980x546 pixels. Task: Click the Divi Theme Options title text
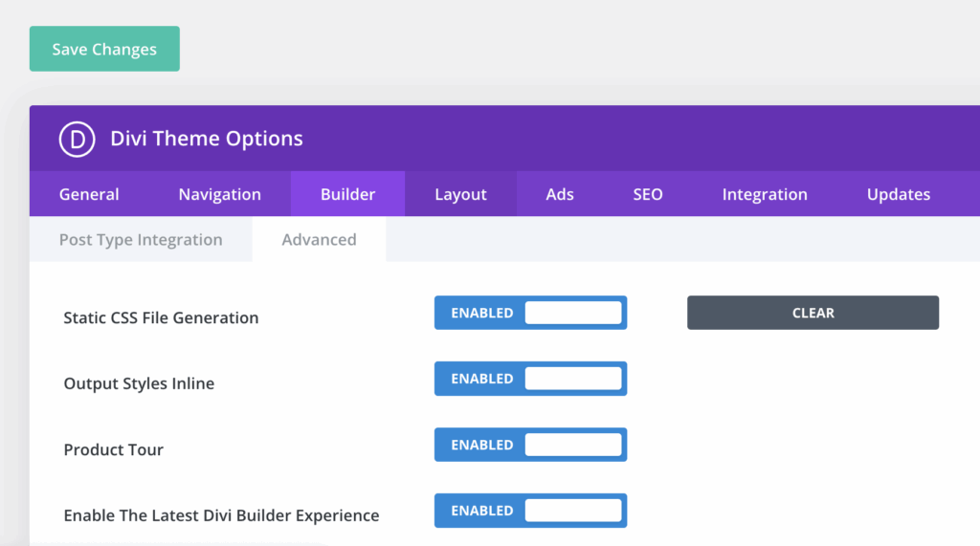207,139
